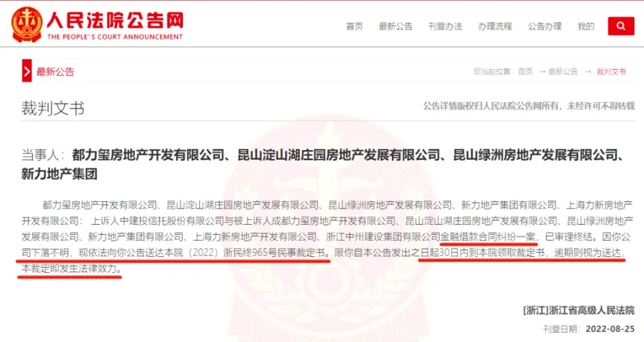Screen dimensions: 644x342
Task: Open the 我的 account menu
Action: tap(586, 27)
